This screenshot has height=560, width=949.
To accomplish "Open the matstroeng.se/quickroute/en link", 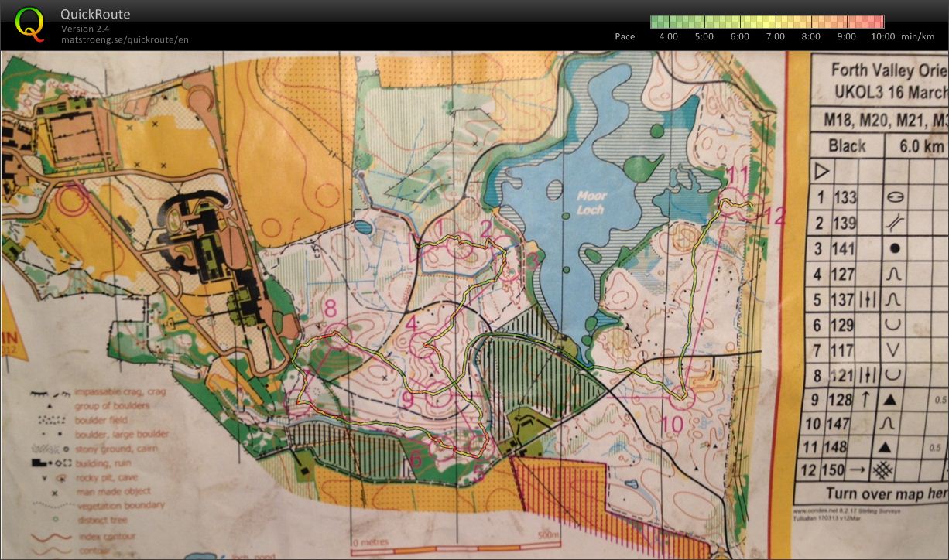I will click(x=125, y=39).
